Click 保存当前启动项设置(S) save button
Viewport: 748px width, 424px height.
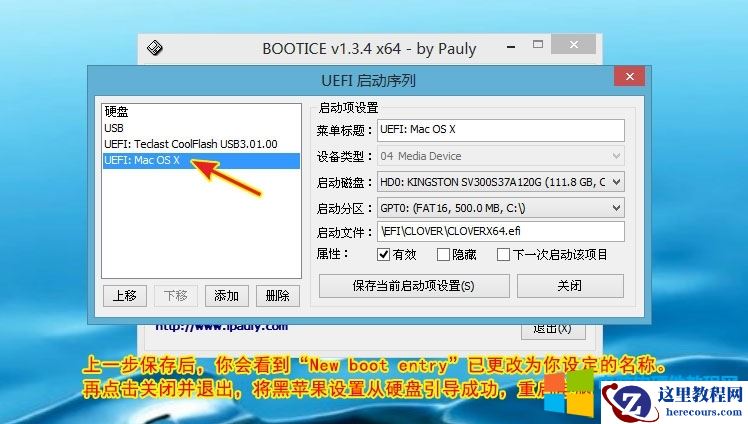tap(414, 286)
